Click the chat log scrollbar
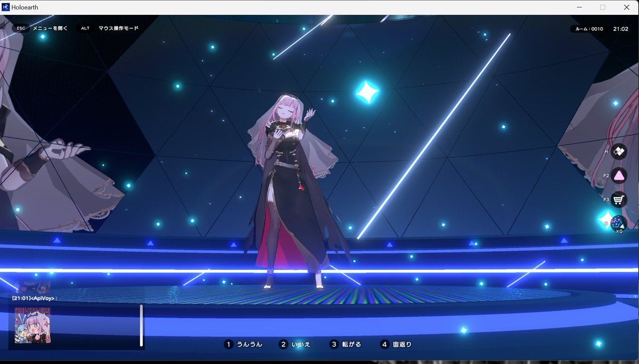 (x=141, y=325)
